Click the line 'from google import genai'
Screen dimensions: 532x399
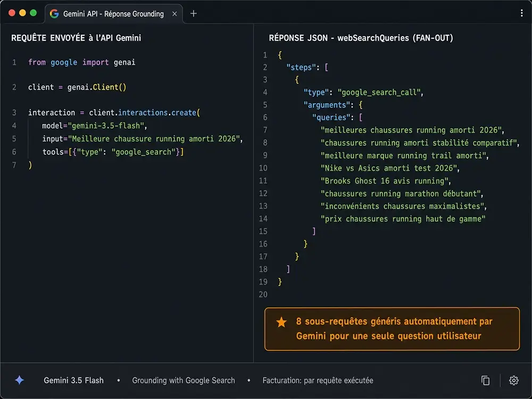coord(82,62)
